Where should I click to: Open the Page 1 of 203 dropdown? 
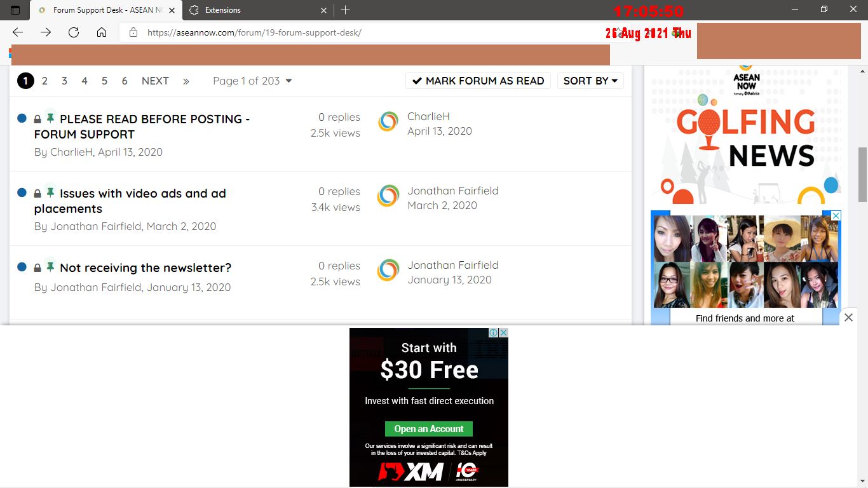point(252,81)
